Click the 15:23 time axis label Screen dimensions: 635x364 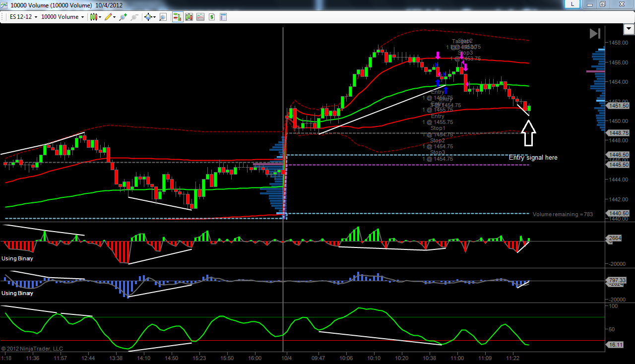click(x=199, y=358)
